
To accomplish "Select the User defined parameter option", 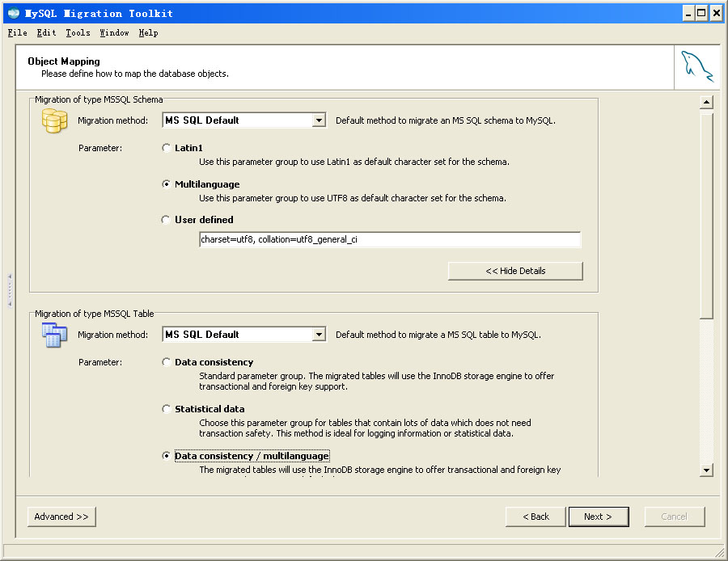I will (x=166, y=219).
